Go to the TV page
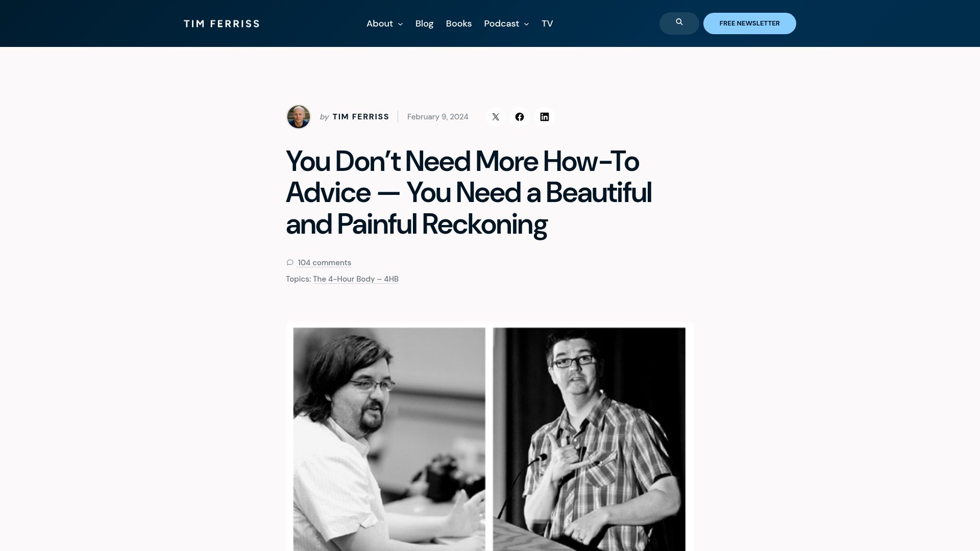980x551 pixels. [x=547, y=23]
